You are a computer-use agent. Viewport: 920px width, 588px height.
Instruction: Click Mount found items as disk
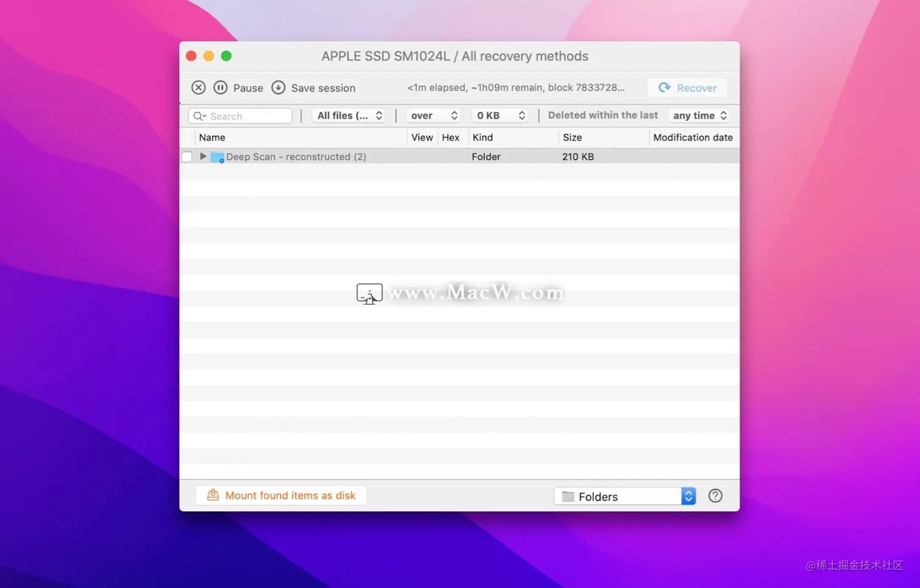[281, 496]
